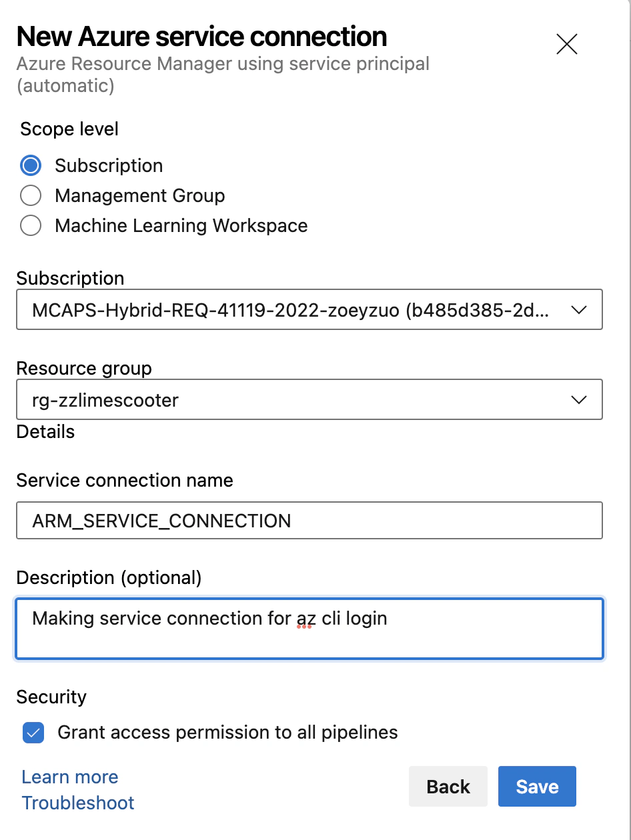The width and height of the screenshot is (631, 840).
Task: Click the 'Grant access permission to all pipelines' text
Action: (227, 733)
